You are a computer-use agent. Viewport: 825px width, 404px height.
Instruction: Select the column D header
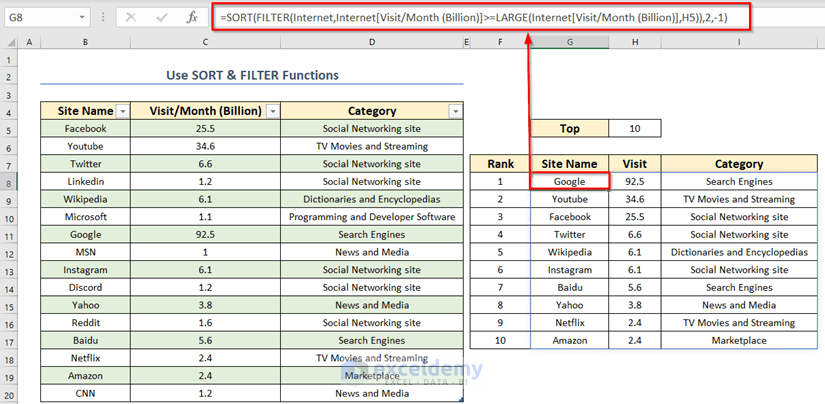(x=372, y=42)
